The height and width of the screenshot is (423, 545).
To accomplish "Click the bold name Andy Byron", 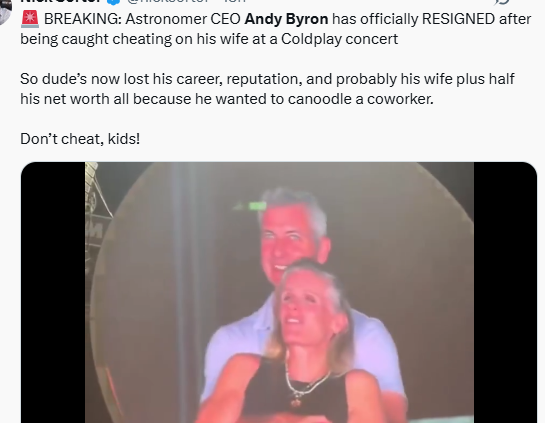I will (x=286, y=19).
